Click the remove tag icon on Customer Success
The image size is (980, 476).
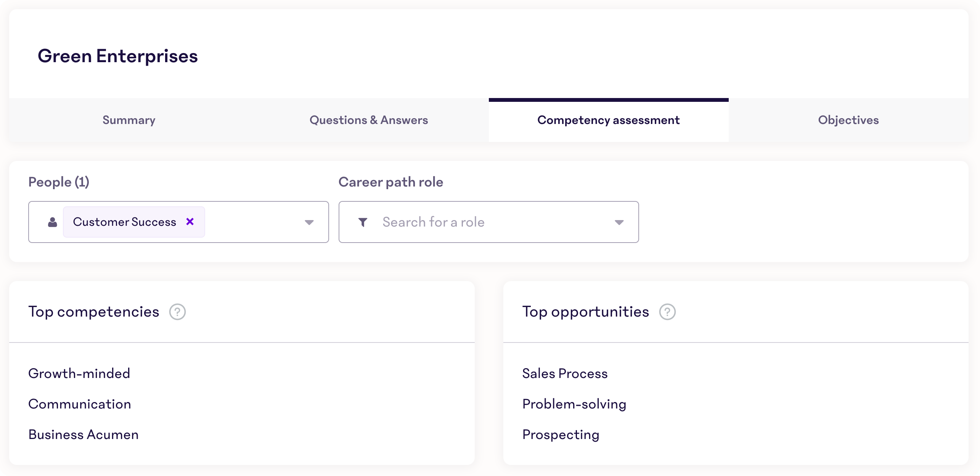pos(191,222)
